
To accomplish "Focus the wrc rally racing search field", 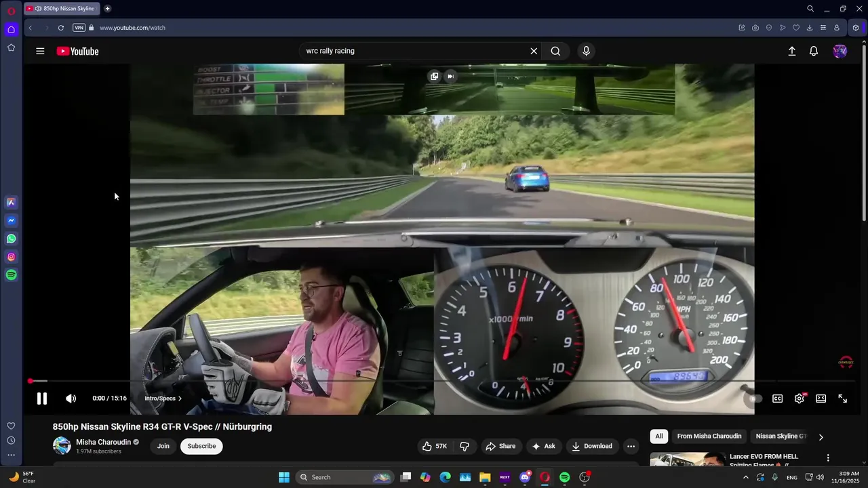I will pyautogui.click(x=414, y=51).
